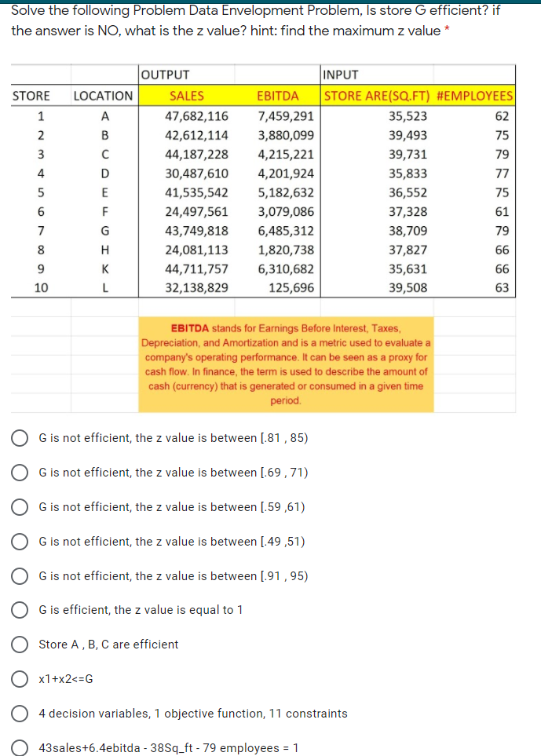Click the EBITDA column header
This screenshot has width=541, height=756.
tap(281, 95)
